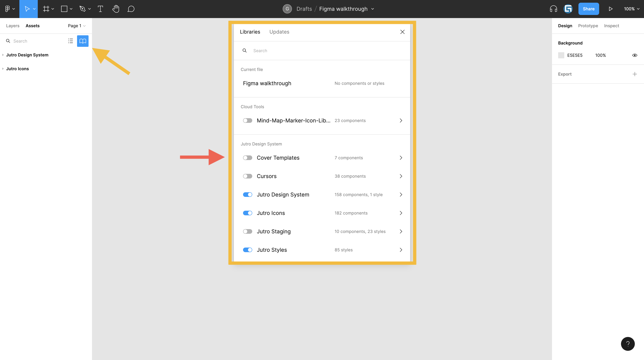The height and width of the screenshot is (360, 644).
Task: Switch to the Layers tab
Action: pyautogui.click(x=13, y=26)
